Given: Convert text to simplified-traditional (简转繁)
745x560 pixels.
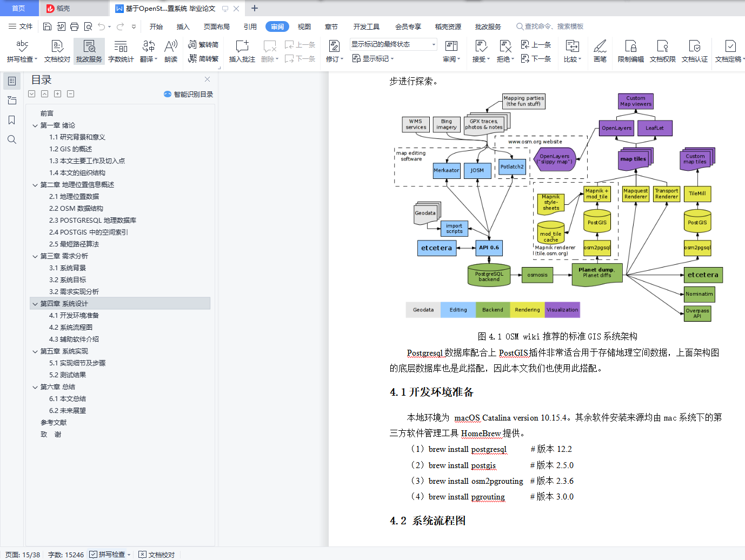Looking at the screenshot, I should (203, 59).
